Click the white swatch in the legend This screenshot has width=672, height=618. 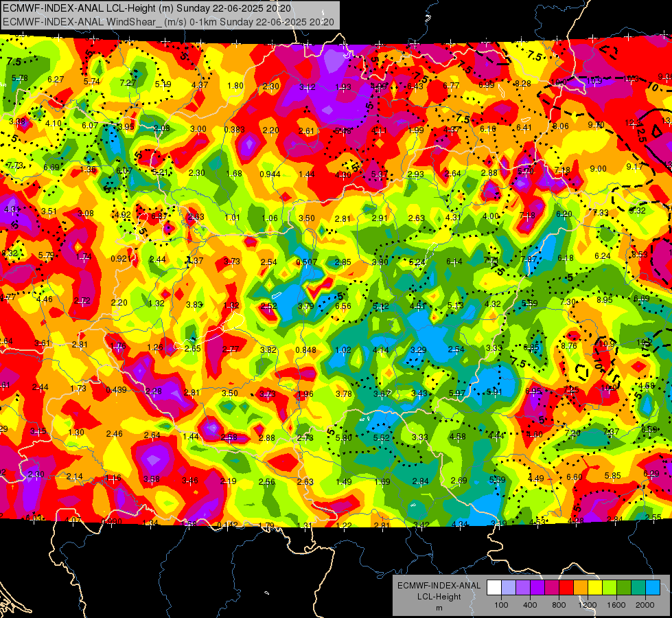494,587
